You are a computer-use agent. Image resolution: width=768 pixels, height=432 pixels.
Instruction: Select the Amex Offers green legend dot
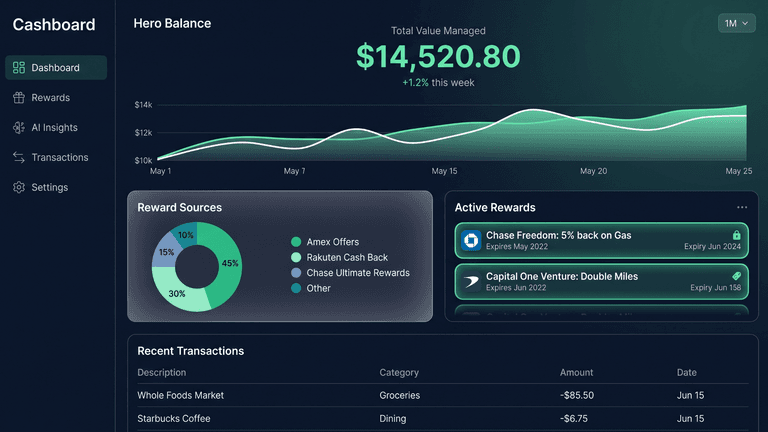tap(296, 241)
